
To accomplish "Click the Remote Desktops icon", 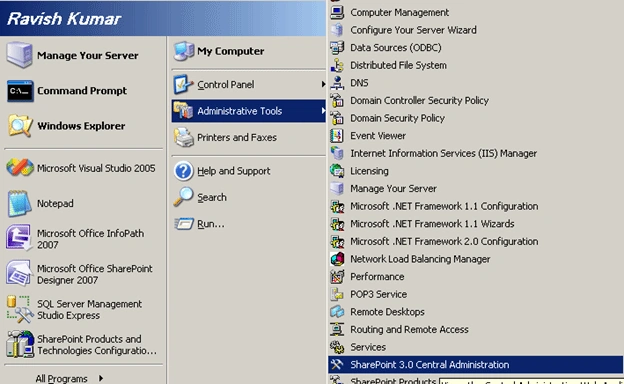I will click(x=337, y=312).
